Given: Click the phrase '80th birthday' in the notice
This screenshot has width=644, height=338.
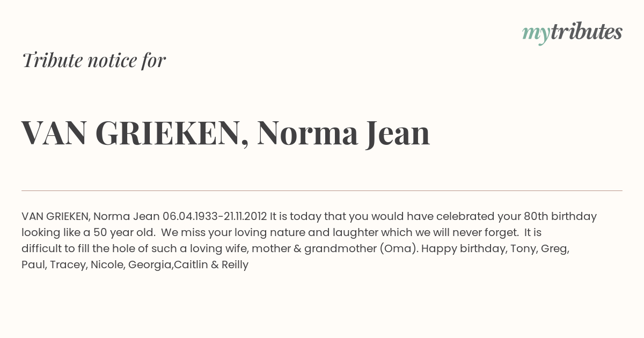Looking at the screenshot, I should pos(560,216).
